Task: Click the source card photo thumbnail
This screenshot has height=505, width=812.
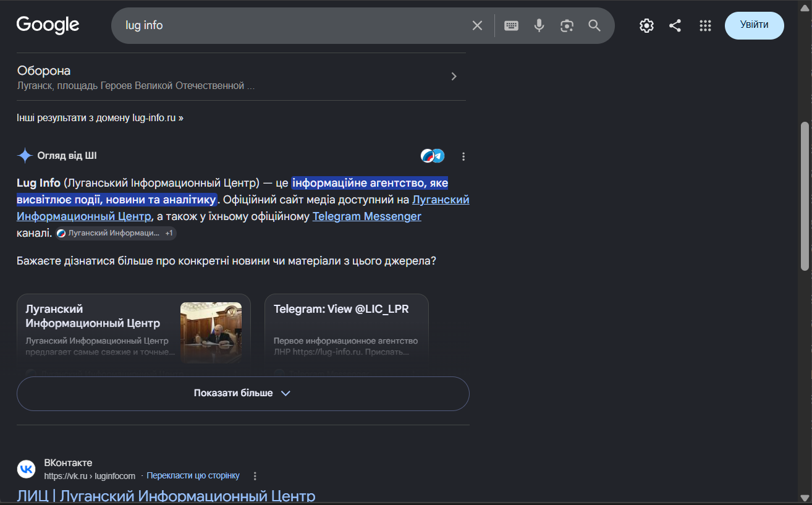Action: click(211, 333)
